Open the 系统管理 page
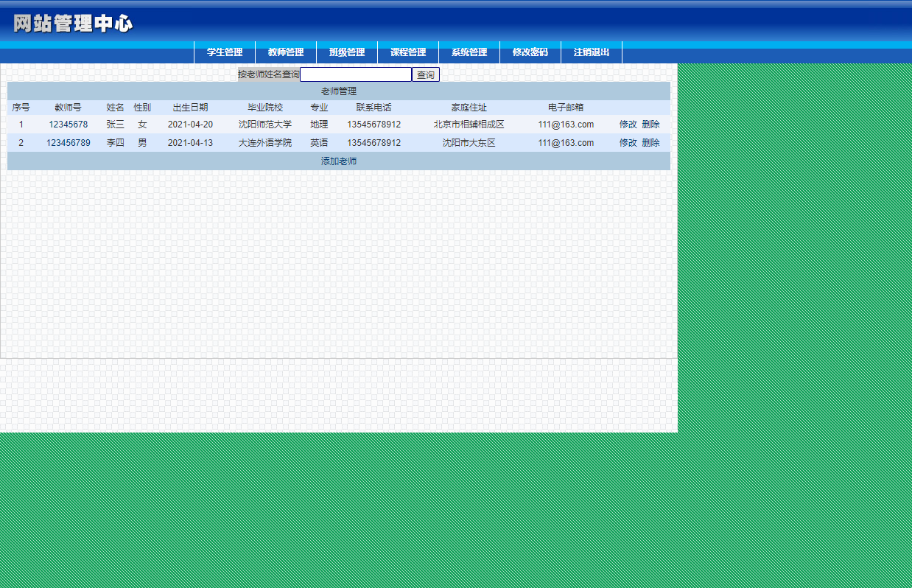912x588 pixels. (469, 52)
